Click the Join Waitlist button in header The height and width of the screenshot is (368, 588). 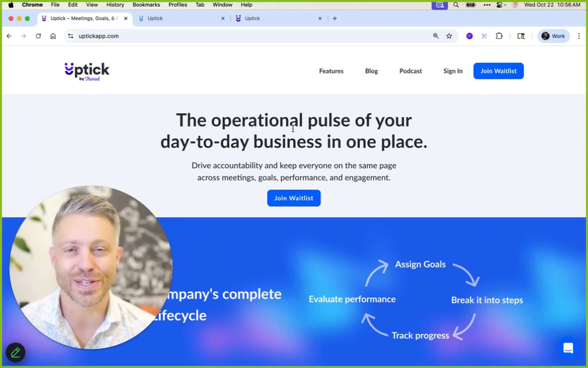point(498,71)
